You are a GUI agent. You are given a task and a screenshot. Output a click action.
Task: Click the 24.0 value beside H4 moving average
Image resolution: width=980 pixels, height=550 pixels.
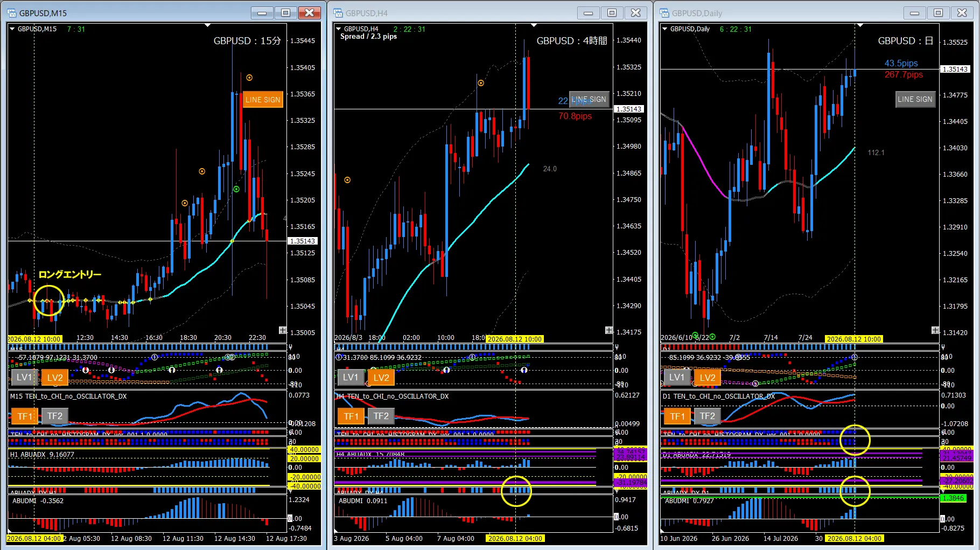coord(550,169)
